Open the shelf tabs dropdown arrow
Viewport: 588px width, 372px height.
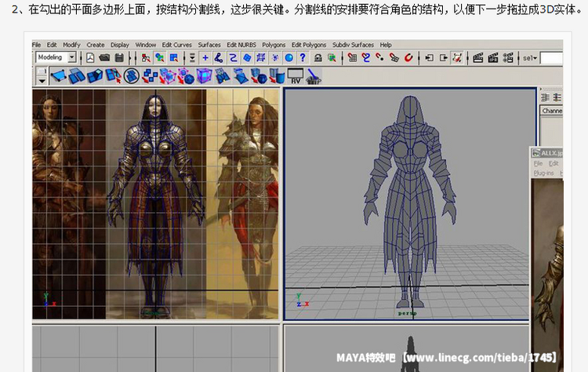[x=42, y=80]
